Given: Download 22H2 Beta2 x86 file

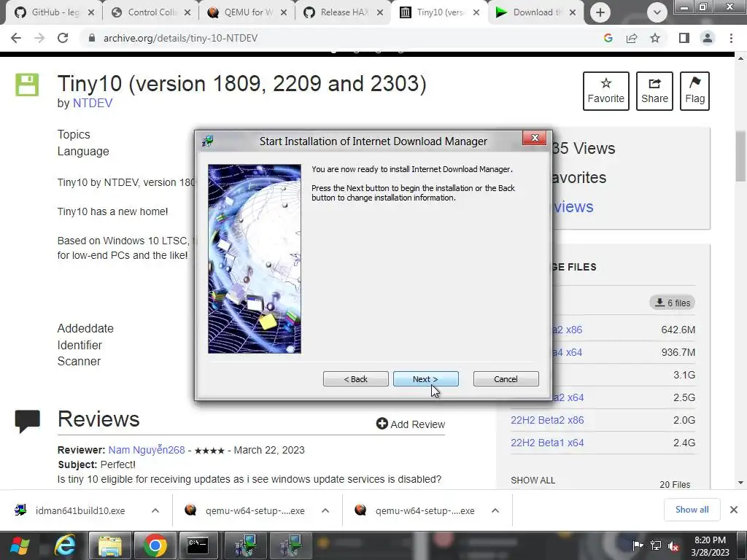Looking at the screenshot, I should (547, 420).
